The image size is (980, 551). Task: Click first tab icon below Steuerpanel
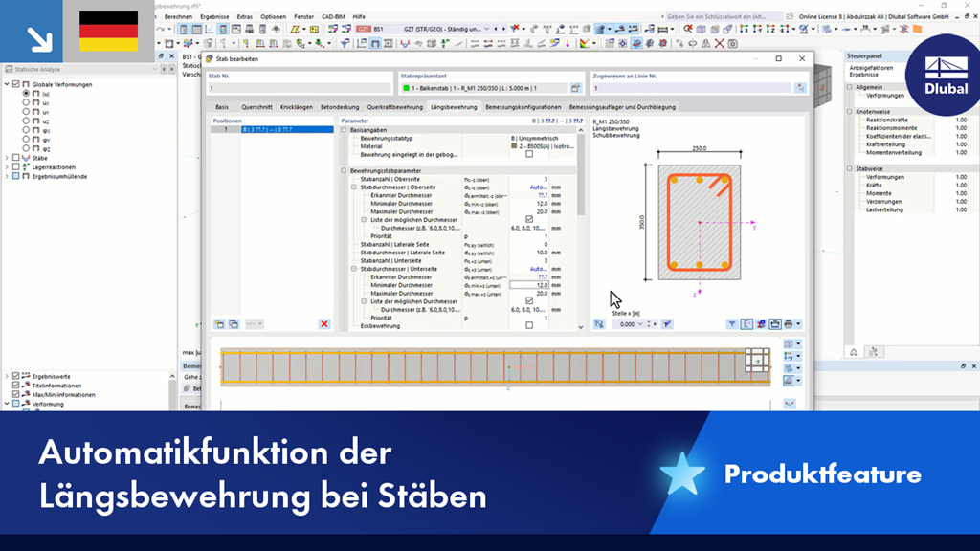click(854, 352)
